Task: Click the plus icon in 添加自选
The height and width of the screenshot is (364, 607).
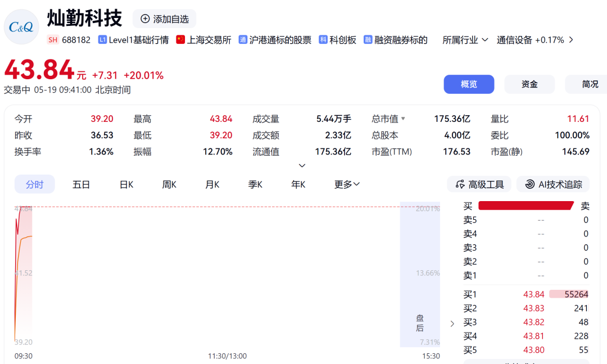Action: click(x=145, y=19)
